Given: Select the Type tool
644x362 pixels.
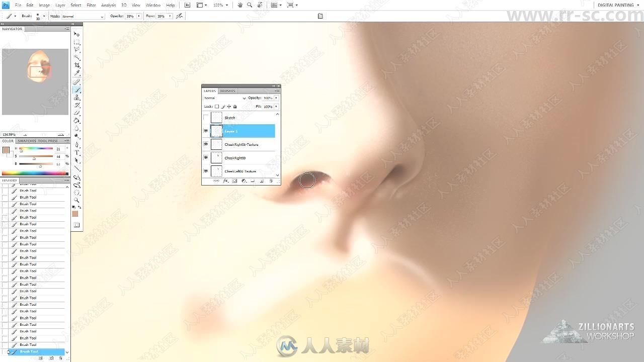Looking at the screenshot, I should [77, 152].
